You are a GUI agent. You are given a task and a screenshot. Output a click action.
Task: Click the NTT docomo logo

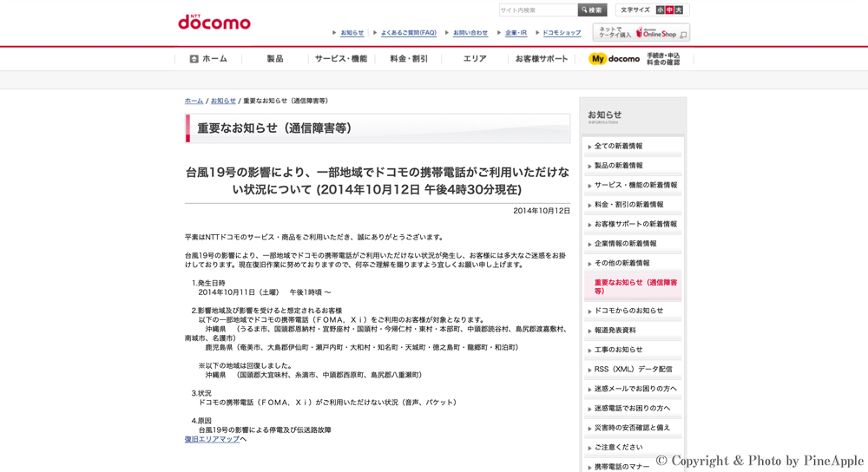click(x=214, y=22)
